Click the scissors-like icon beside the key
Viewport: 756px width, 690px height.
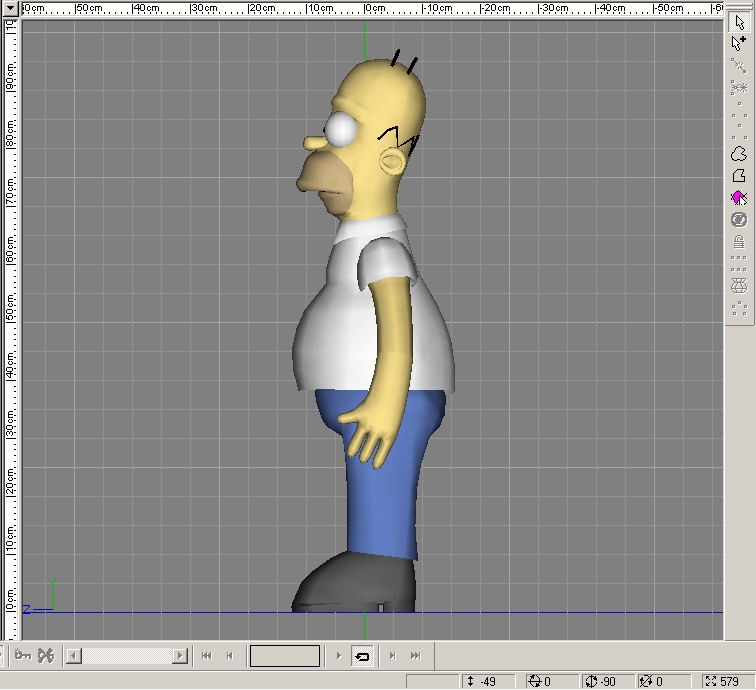pyautogui.click(x=46, y=656)
